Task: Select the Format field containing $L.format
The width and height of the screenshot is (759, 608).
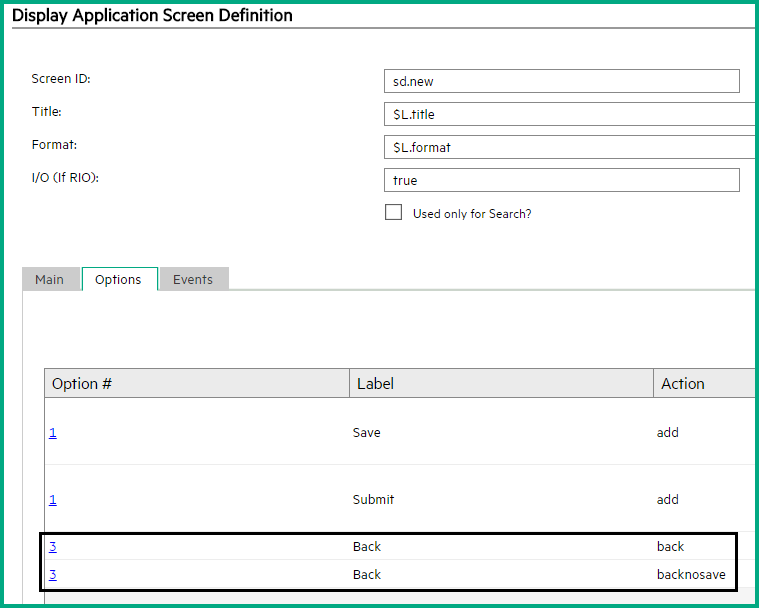Action: [570, 147]
